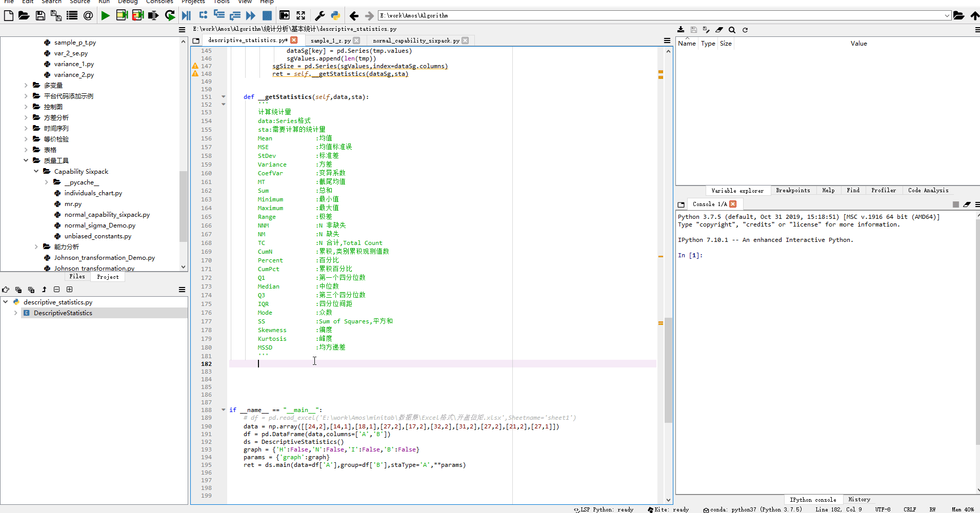Run the file with green play button
Screen dimensions: 980x513
(106, 15)
